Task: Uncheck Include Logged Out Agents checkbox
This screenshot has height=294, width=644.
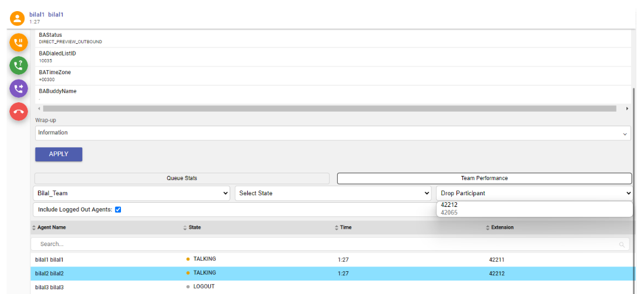Action: (x=119, y=209)
